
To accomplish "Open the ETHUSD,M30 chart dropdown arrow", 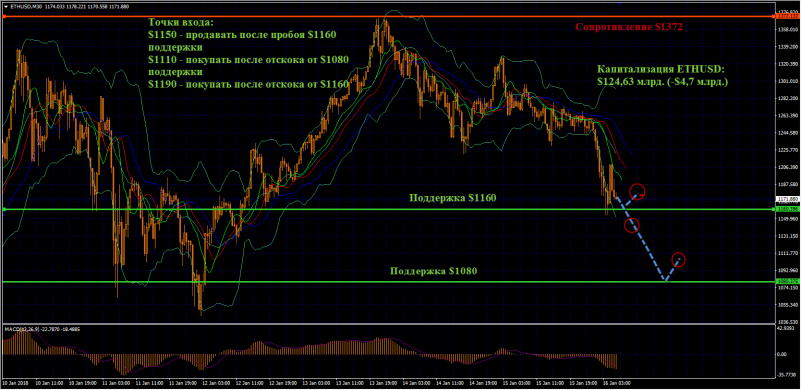I will pyautogui.click(x=5, y=6).
